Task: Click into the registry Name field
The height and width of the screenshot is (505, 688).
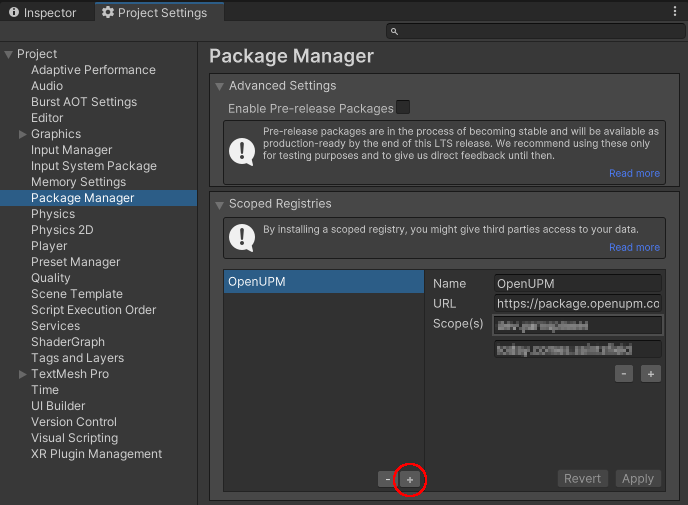Action: pos(578,283)
